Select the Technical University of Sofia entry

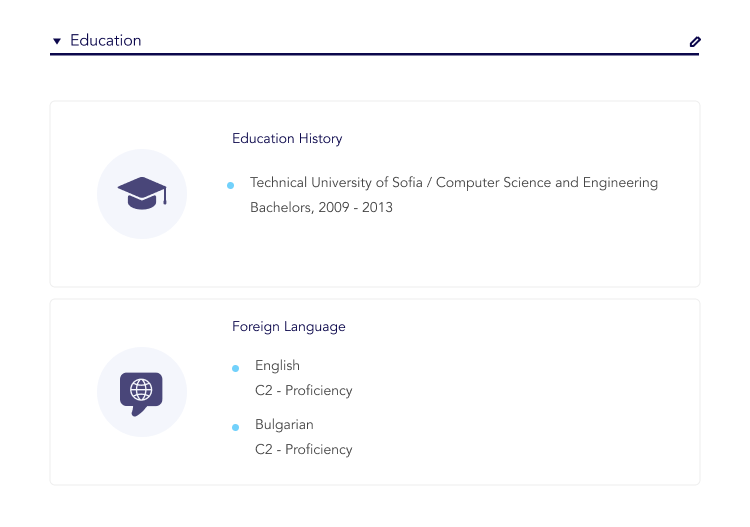tap(338, 183)
